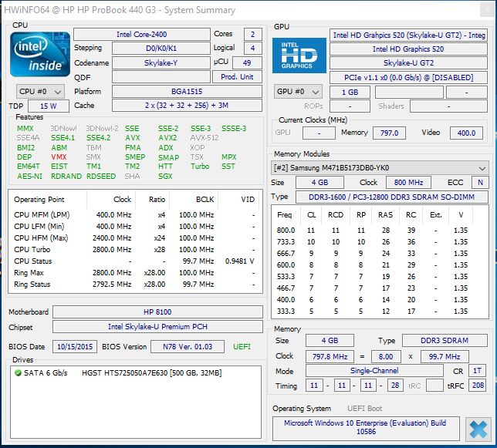Click the memory multiplier 8.00 value
The width and height of the screenshot is (497, 448).
point(386,356)
